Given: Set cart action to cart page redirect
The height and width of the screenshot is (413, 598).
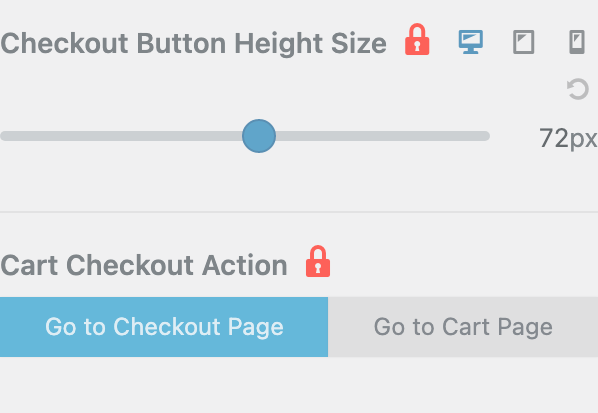Looking at the screenshot, I should [463, 327].
